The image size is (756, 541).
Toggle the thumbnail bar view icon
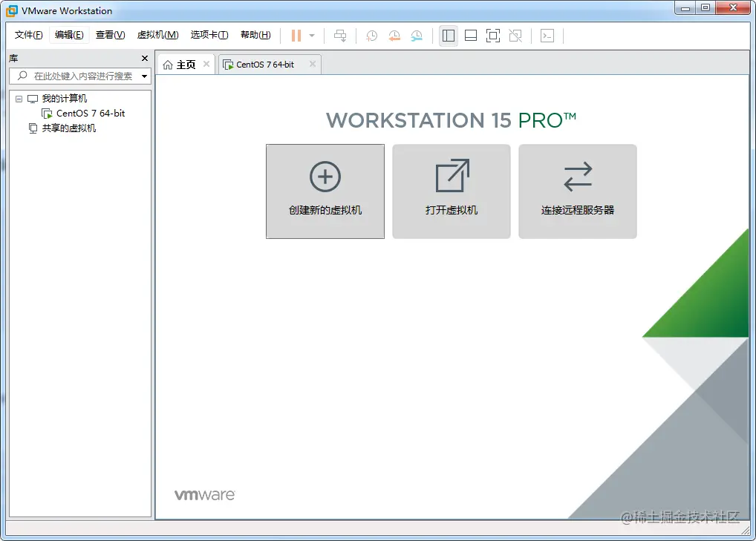[x=471, y=36]
